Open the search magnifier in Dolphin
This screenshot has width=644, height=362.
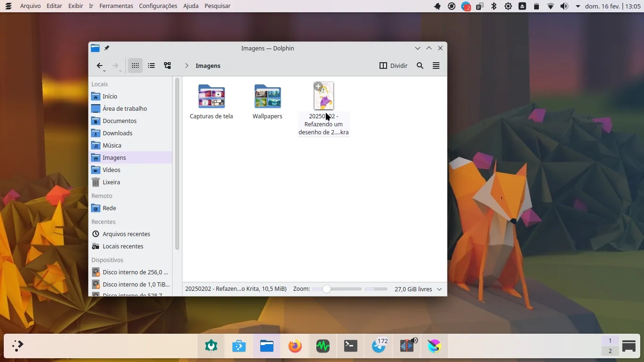coord(420,66)
